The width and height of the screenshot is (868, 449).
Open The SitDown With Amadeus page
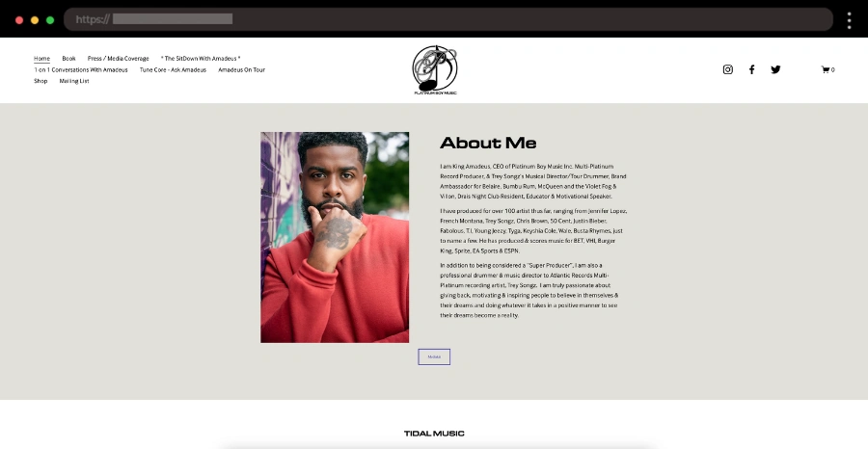coord(201,59)
